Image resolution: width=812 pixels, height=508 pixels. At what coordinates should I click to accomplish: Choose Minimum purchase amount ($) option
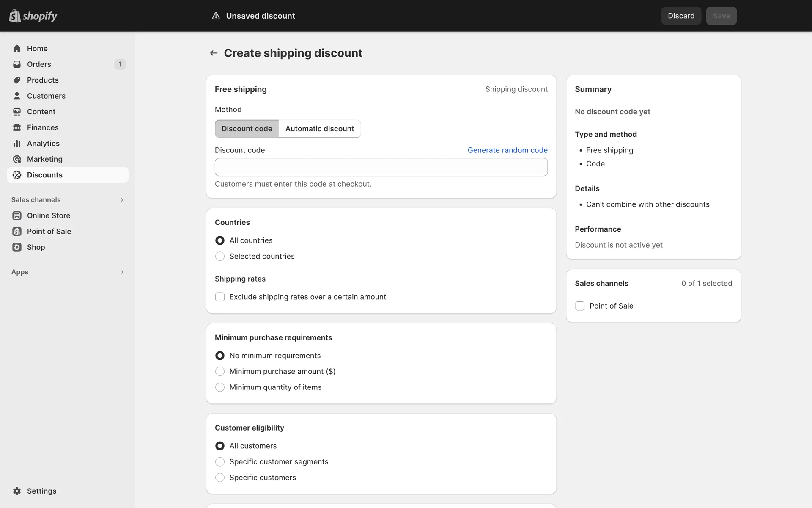point(220,371)
